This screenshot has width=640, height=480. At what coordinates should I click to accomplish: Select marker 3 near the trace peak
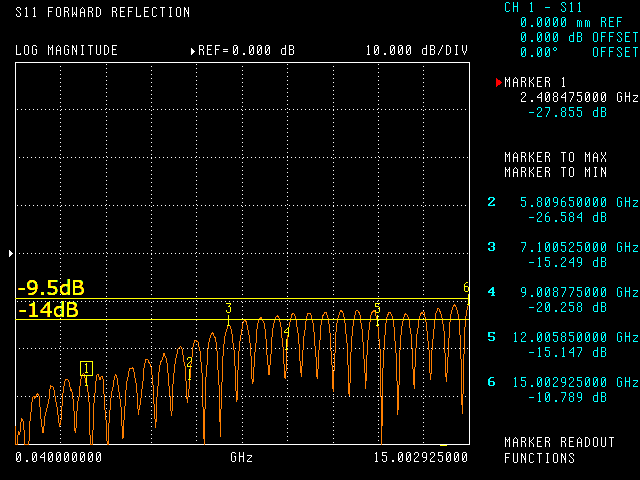[228, 309]
